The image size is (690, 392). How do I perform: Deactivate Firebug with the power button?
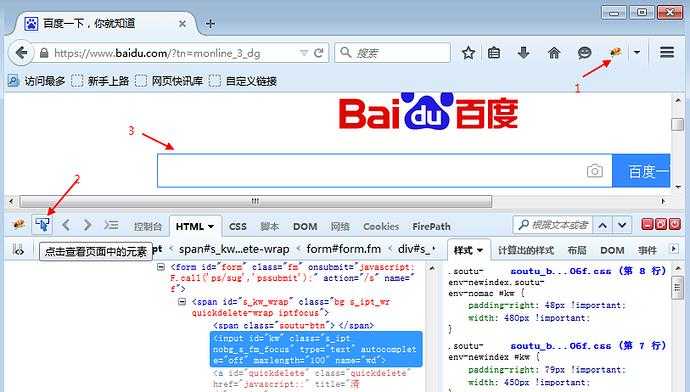675,224
